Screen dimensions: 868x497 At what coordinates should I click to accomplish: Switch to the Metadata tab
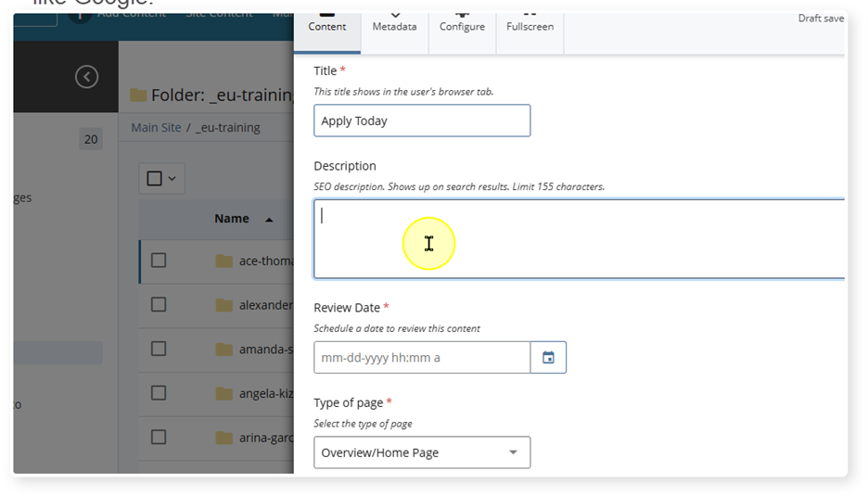(394, 27)
